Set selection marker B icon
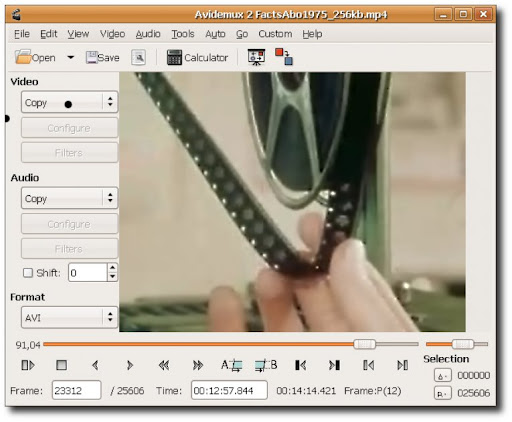The width and height of the screenshot is (512, 422). click(266, 365)
